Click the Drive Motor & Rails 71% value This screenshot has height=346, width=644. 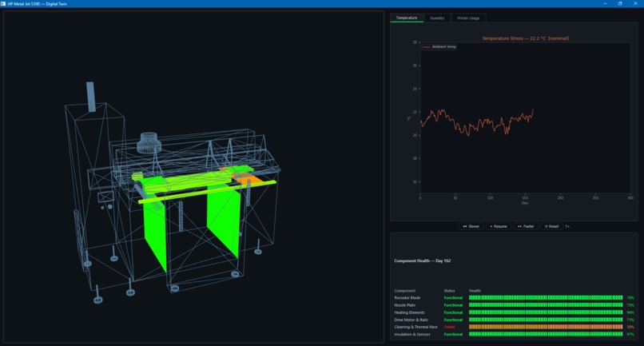[630, 320]
